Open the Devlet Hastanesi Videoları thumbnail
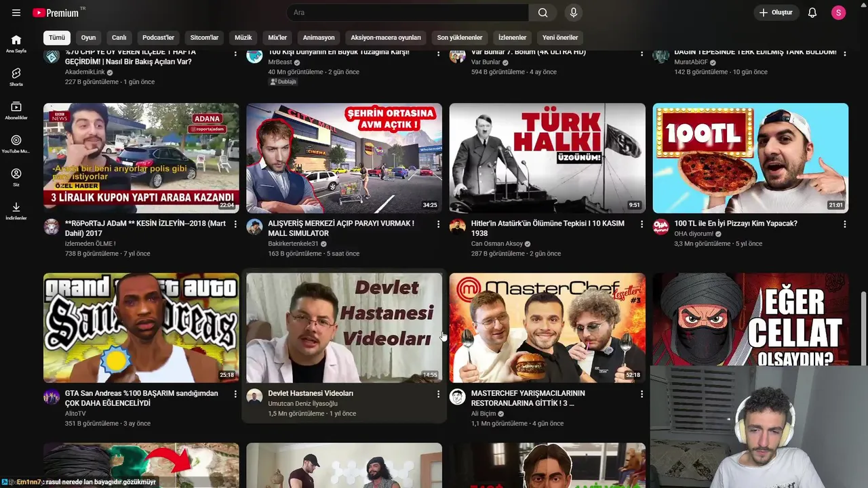868x488 pixels. click(x=344, y=328)
